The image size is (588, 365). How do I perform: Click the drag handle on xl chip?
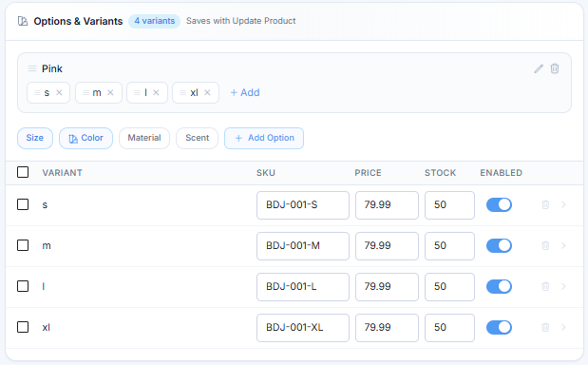182,92
